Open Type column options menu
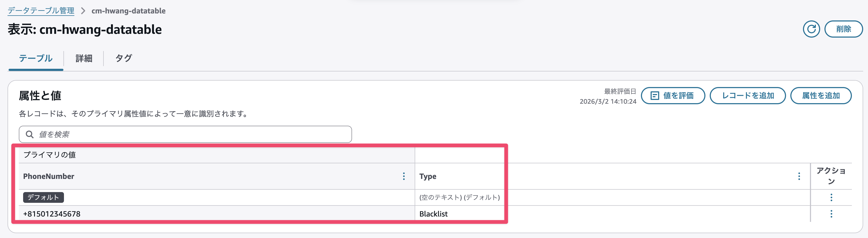This screenshot has width=868, height=238. tap(799, 176)
